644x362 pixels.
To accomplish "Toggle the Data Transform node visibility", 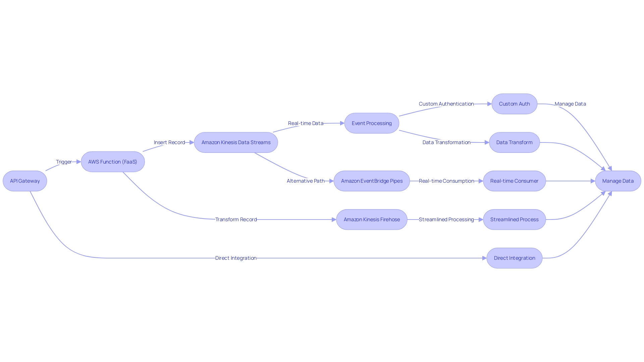I will tap(514, 142).
